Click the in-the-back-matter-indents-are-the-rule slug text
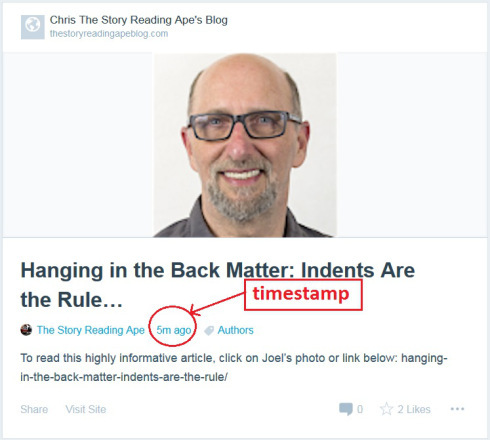The height and width of the screenshot is (440, 490). (124, 377)
